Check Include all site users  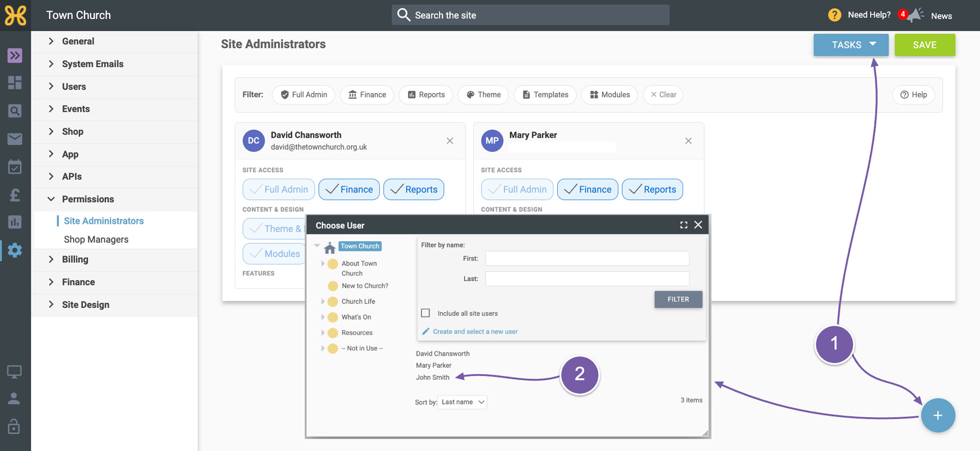pos(425,313)
